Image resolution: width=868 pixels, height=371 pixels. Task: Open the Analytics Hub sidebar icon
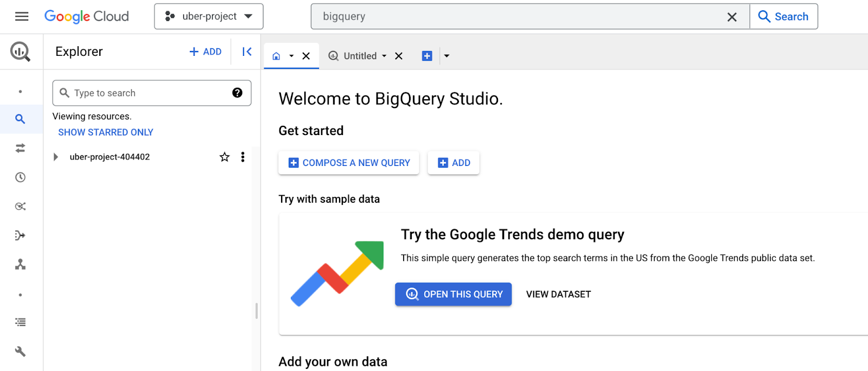21,206
